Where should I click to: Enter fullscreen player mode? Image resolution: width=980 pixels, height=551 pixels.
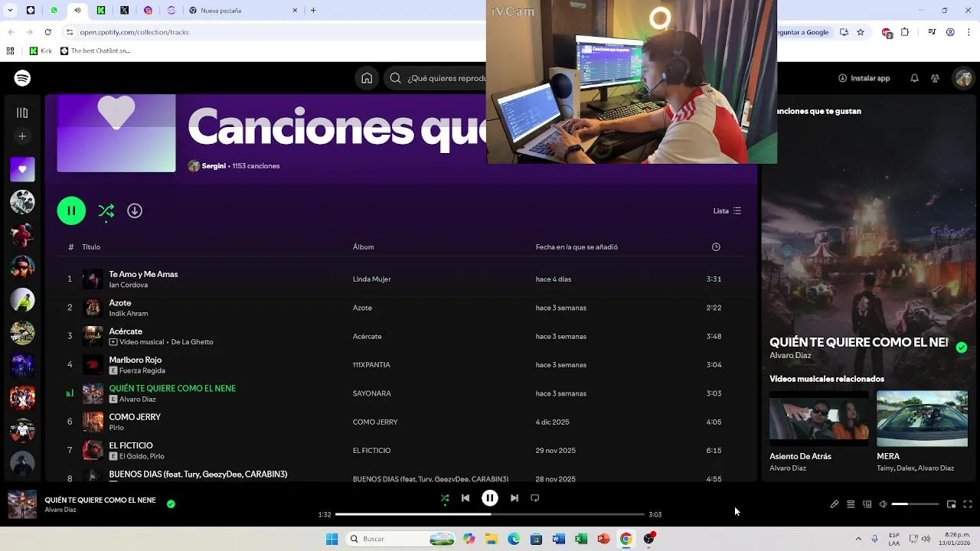[968, 504]
